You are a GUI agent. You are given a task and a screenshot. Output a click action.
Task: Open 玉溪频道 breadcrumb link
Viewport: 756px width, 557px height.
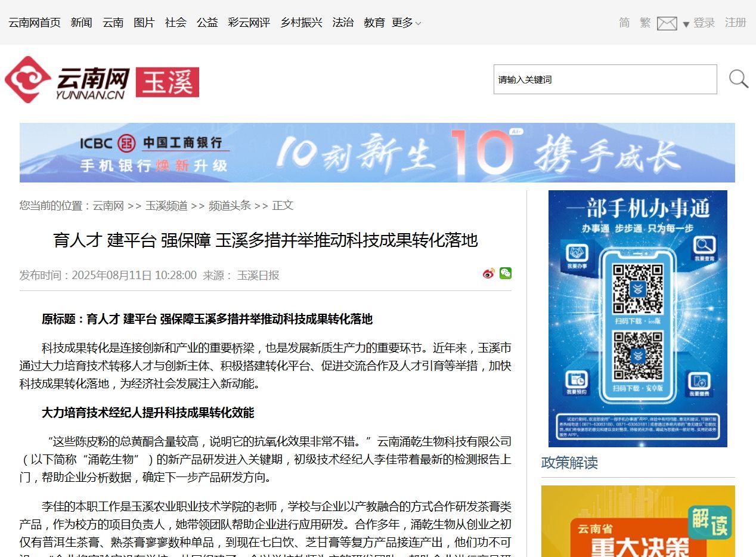tap(166, 206)
